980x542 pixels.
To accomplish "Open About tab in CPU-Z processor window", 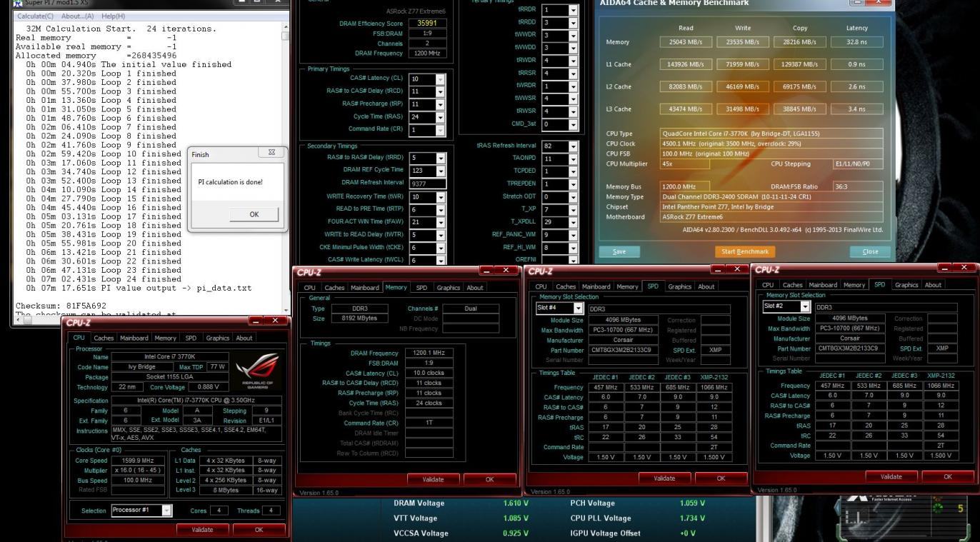I will [x=244, y=338].
